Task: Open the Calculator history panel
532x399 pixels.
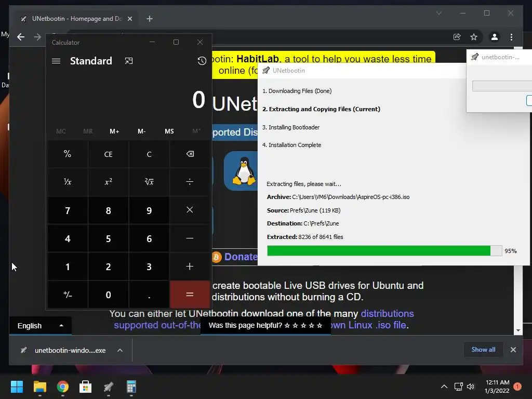Action: coord(202,61)
